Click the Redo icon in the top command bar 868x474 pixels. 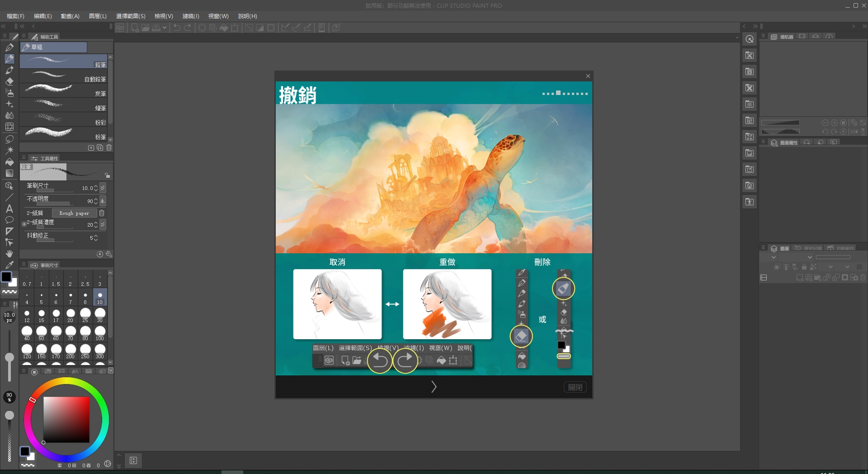(x=188, y=28)
